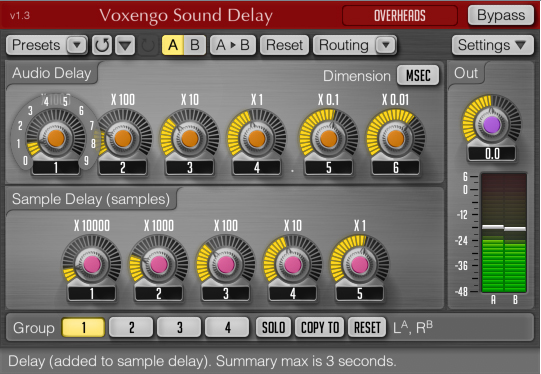Click the Sample Delay X1 knob
The height and width of the screenshot is (374, 541).
360,264
